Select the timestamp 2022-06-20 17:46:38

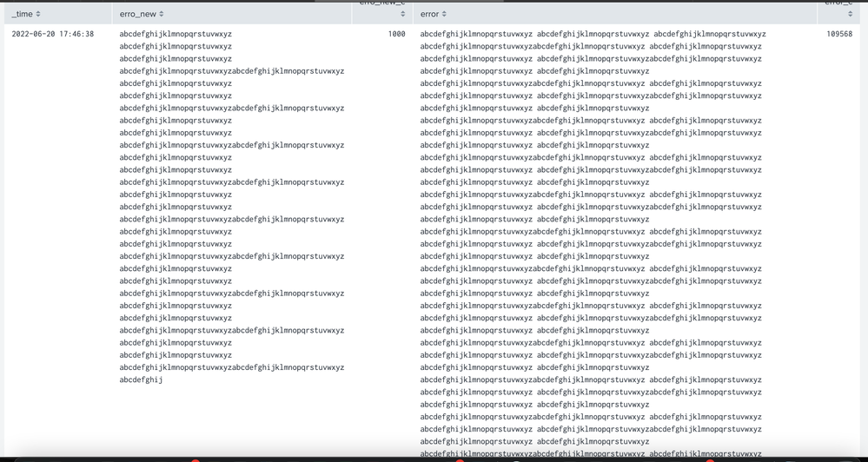(x=52, y=34)
